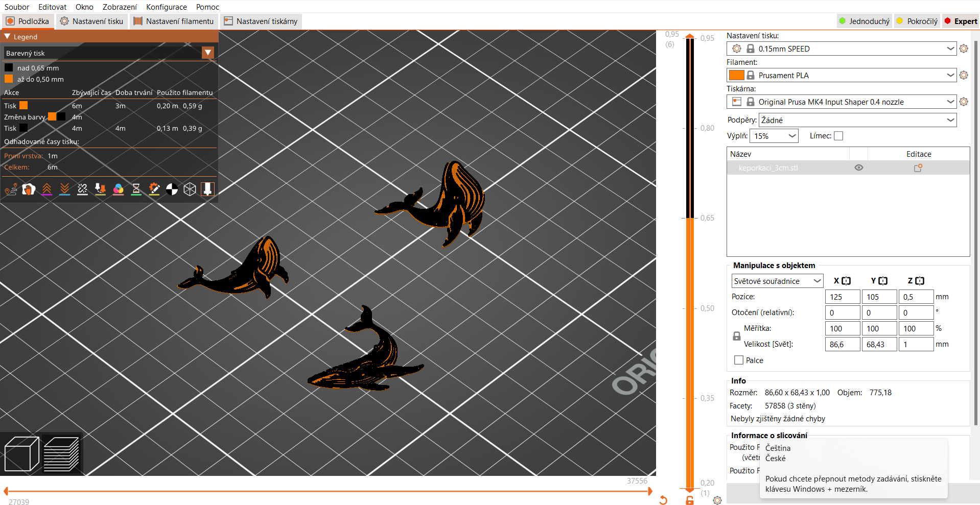
Task: Open the Konfigurace menu
Action: point(167,7)
